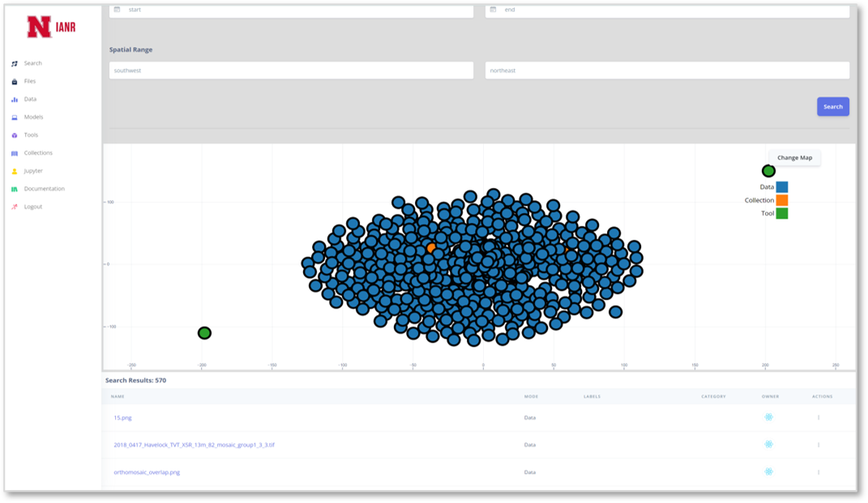The image size is (868, 503).
Task: Click the Documentation books icon
Action: tap(15, 190)
